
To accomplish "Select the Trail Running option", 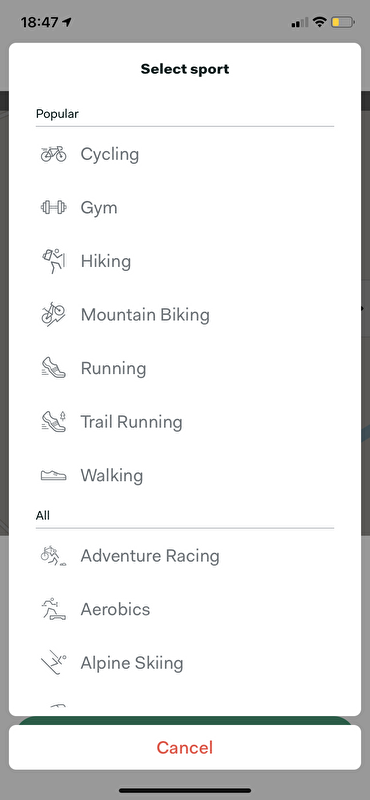I will click(185, 422).
